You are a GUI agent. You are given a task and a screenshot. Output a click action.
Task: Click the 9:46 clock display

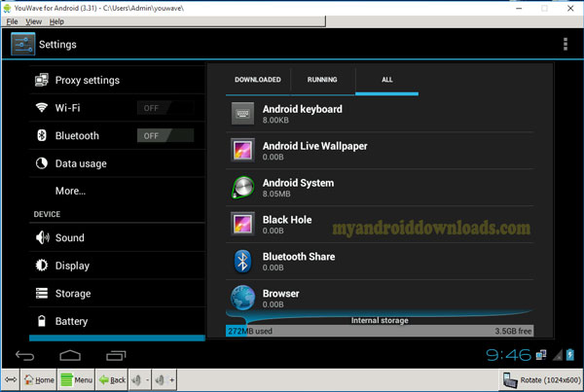[508, 355]
